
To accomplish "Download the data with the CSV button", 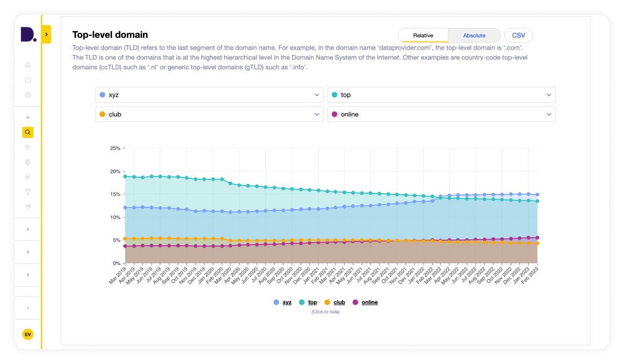I will coord(518,35).
